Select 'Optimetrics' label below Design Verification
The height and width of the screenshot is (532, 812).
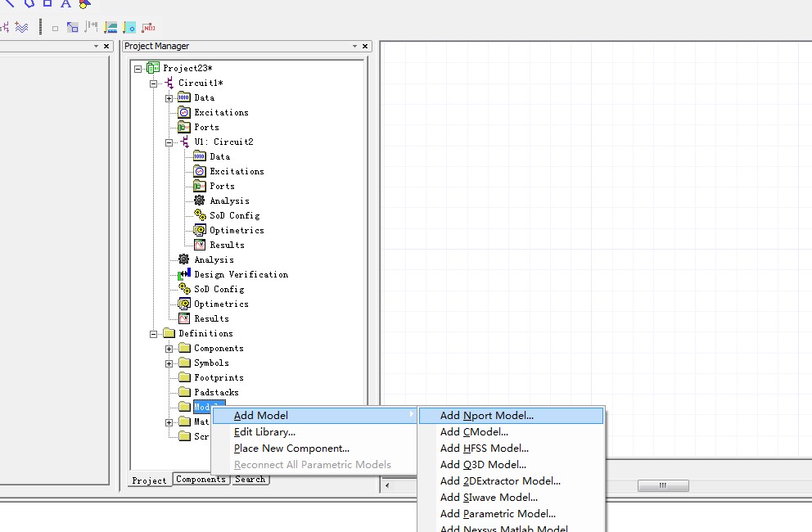221,304
